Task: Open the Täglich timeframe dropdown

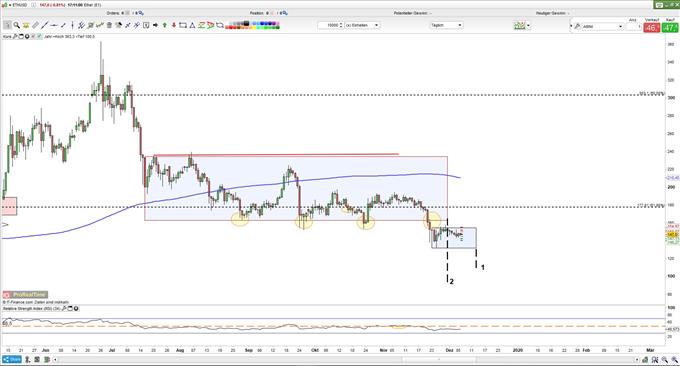Action: [446, 25]
